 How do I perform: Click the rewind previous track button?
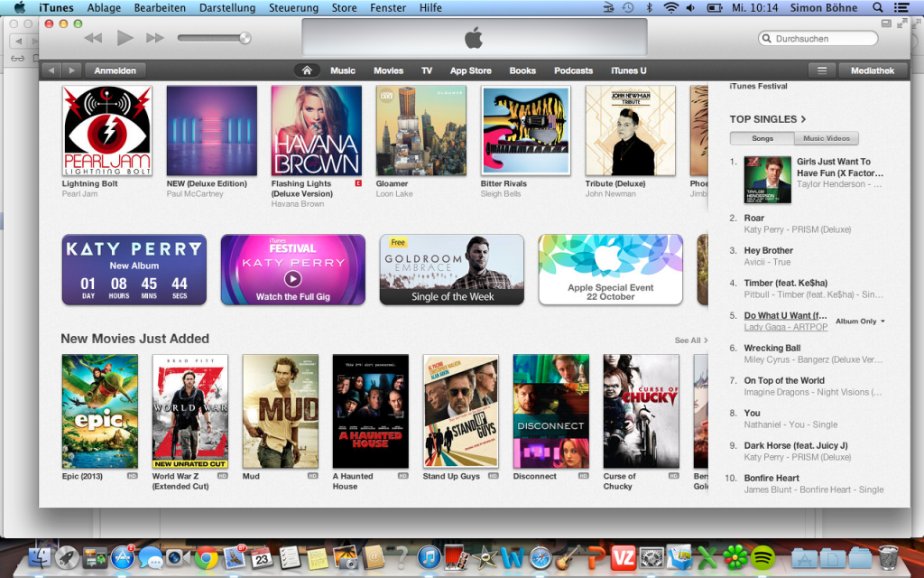(x=93, y=38)
